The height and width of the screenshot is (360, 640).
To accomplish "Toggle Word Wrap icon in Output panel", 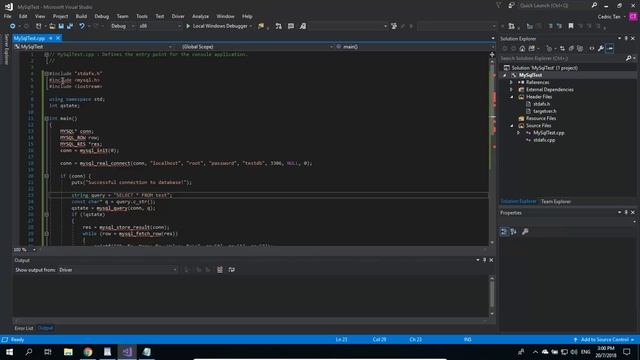I will pos(231,270).
